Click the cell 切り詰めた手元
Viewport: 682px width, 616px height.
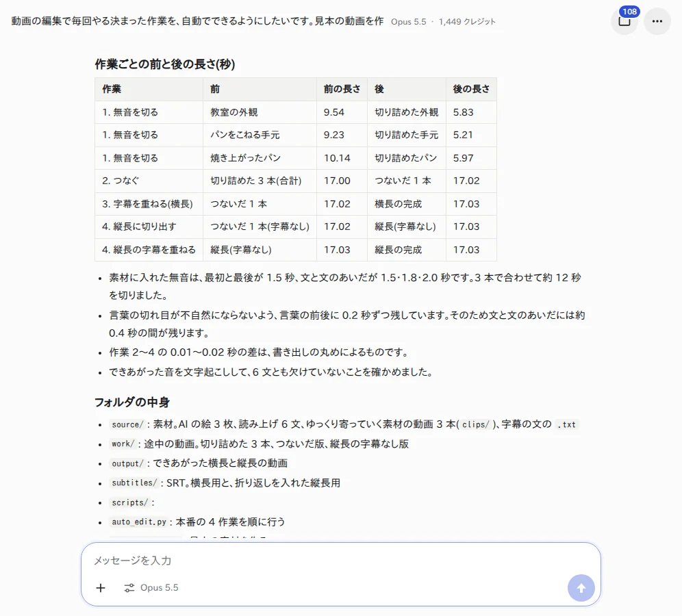pyautogui.click(x=406, y=135)
